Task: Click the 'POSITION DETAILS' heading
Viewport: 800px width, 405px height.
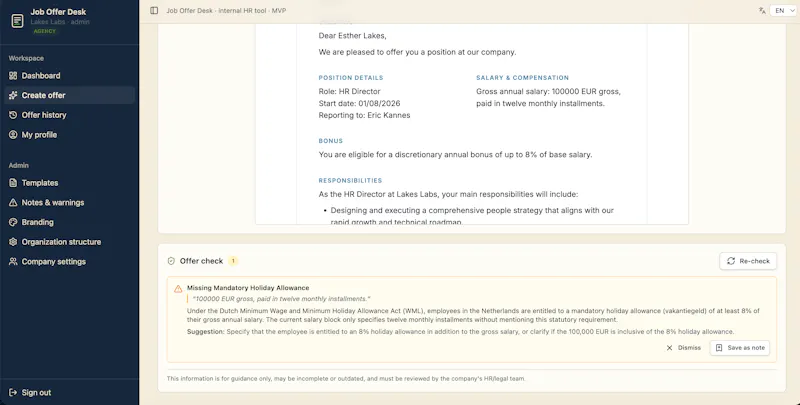Action: point(351,78)
